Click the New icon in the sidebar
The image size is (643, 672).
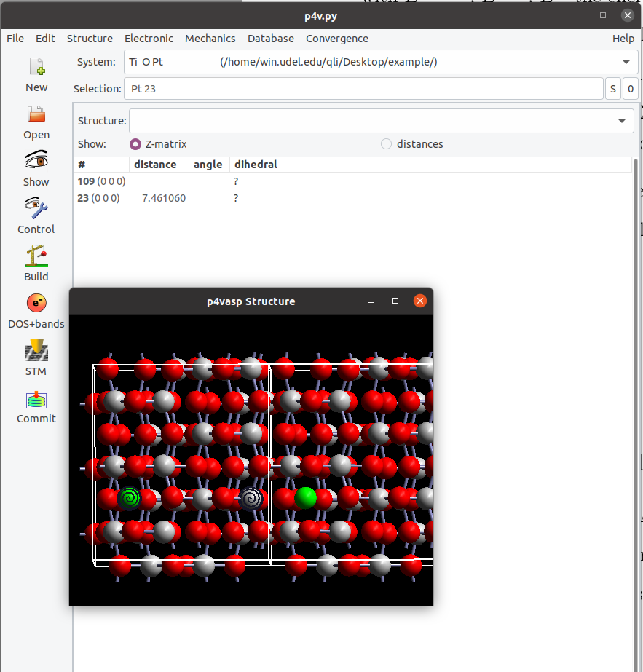tap(36, 68)
